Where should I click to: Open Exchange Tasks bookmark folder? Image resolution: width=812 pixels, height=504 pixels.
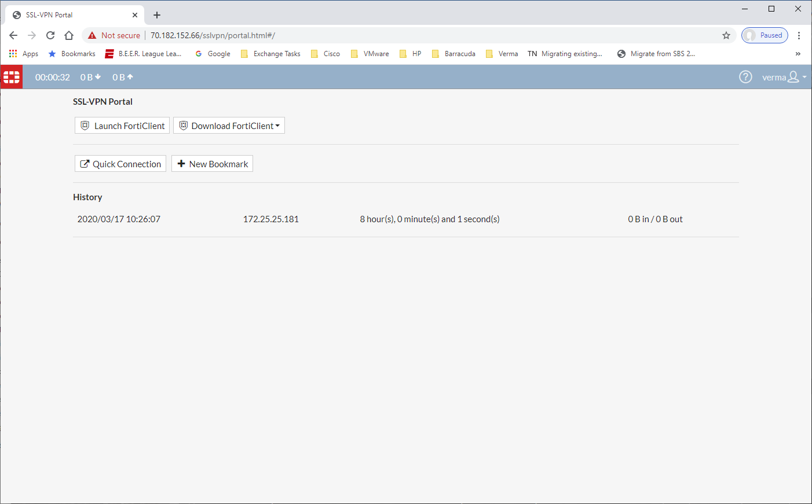point(270,54)
